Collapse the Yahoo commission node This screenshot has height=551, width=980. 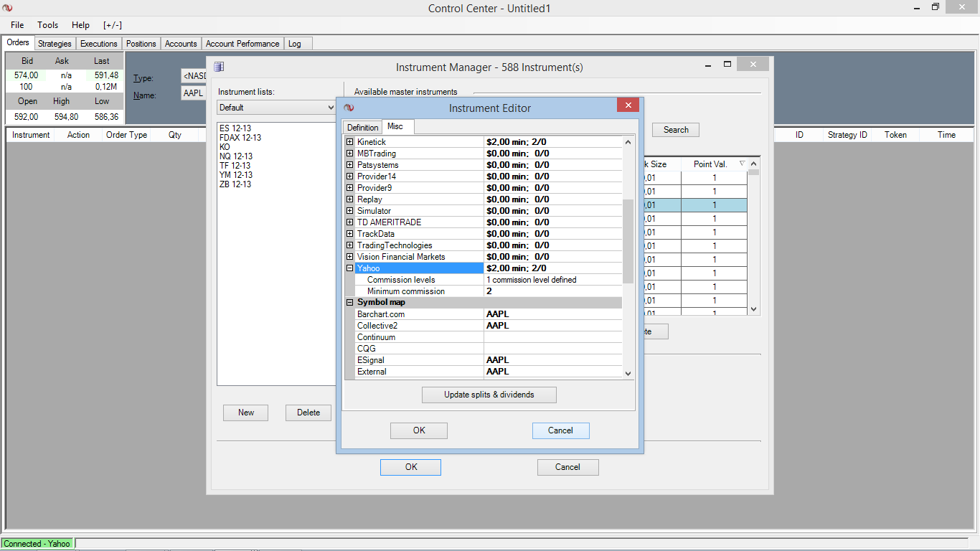(x=350, y=268)
